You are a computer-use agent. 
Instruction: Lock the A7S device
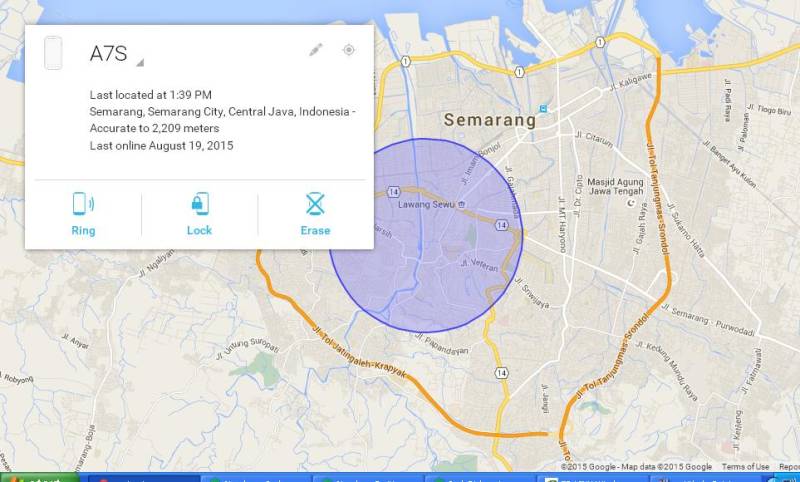tap(199, 214)
